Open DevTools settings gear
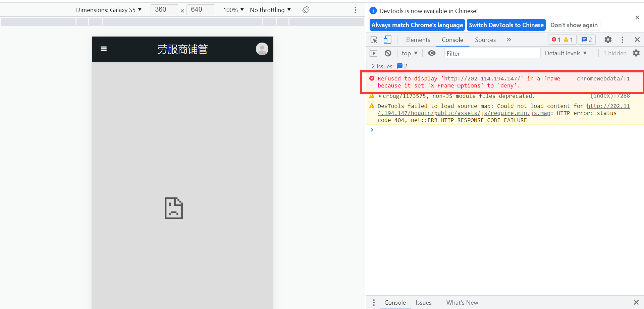Screen dimensions: 644x309 (x=608, y=40)
